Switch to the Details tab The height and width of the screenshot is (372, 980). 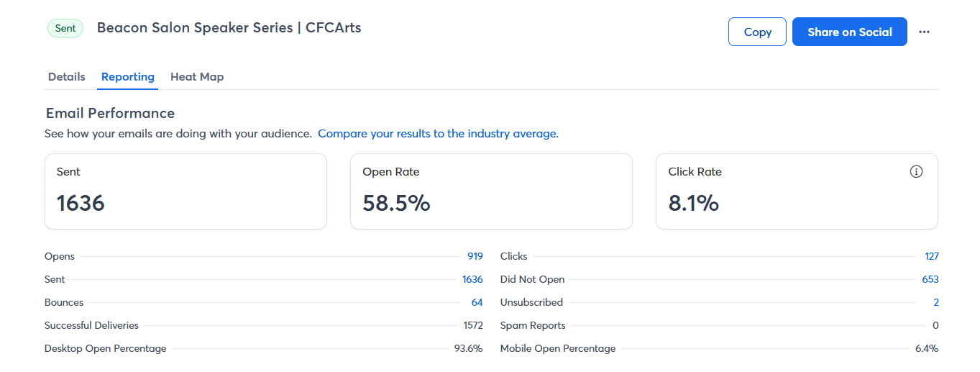click(x=67, y=77)
